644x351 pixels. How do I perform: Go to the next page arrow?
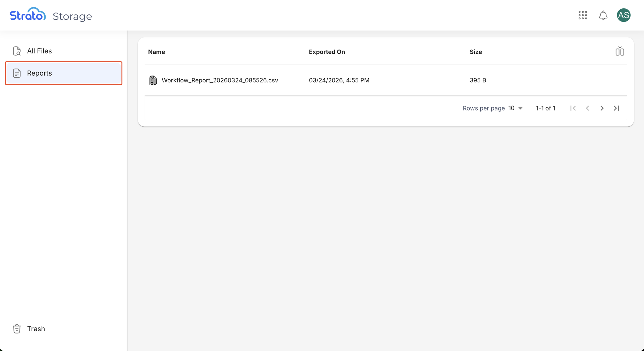click(602, 108)
